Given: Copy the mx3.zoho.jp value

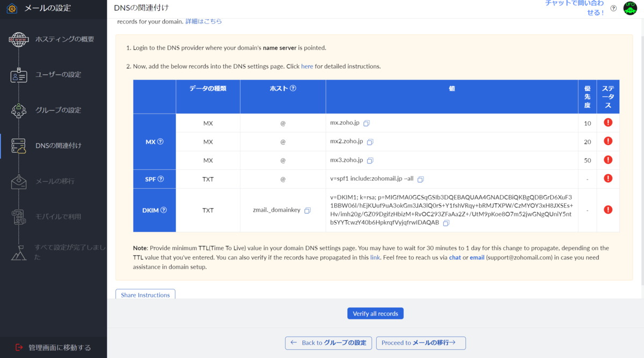Looking at the screenshot, I should (x=370, y=161).
